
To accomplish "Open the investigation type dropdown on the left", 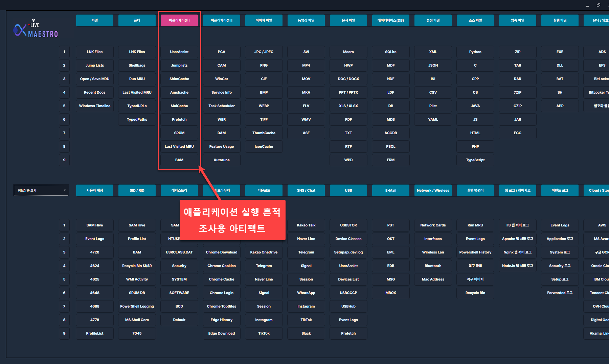I will click(41, 190).
